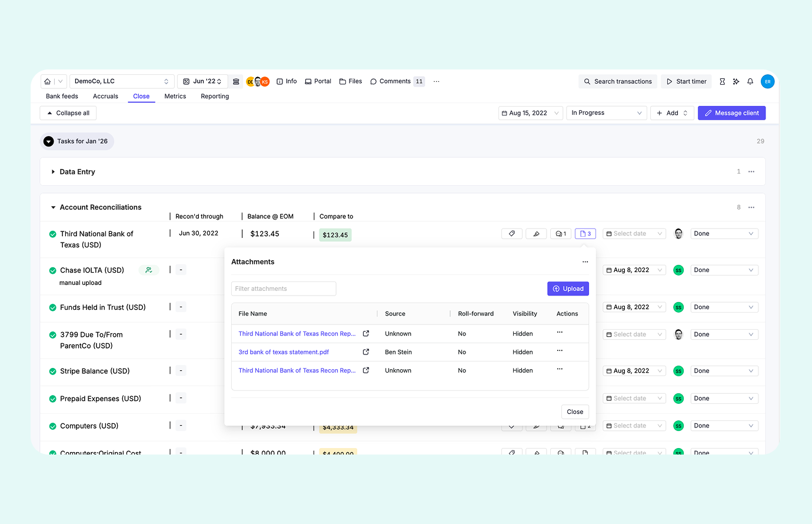
Task: Open the In Progress status dropdown
Action: [x=606, y=113]
